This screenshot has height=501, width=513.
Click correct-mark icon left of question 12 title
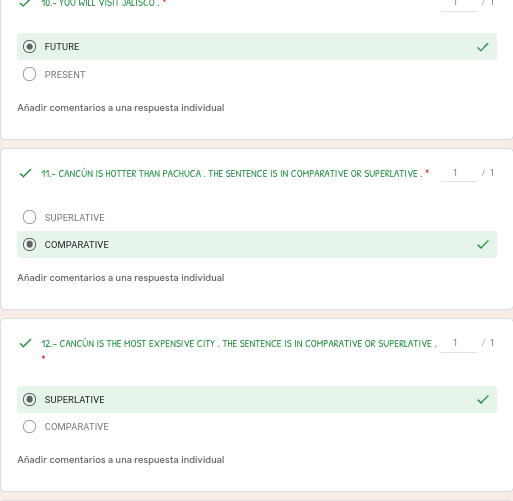click(25, 343)
